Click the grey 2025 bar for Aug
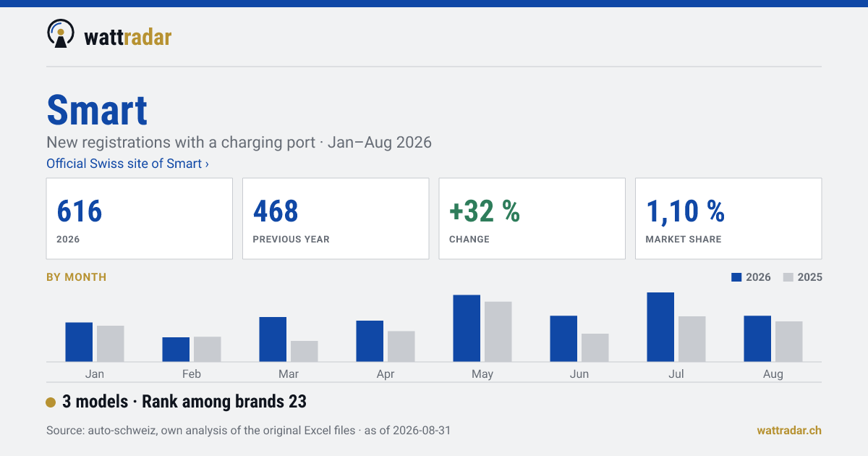The width and height of the screenshot is (868, 456). 789,342
